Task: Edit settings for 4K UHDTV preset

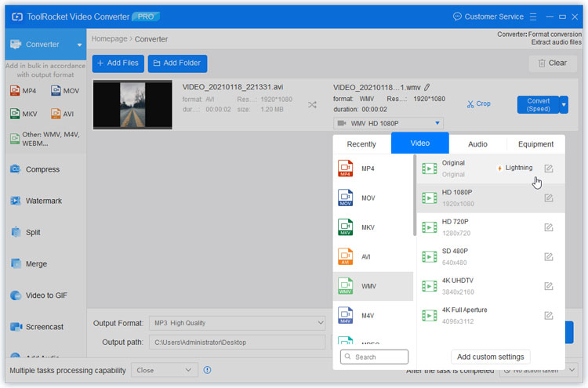Action: click(548, 286)
